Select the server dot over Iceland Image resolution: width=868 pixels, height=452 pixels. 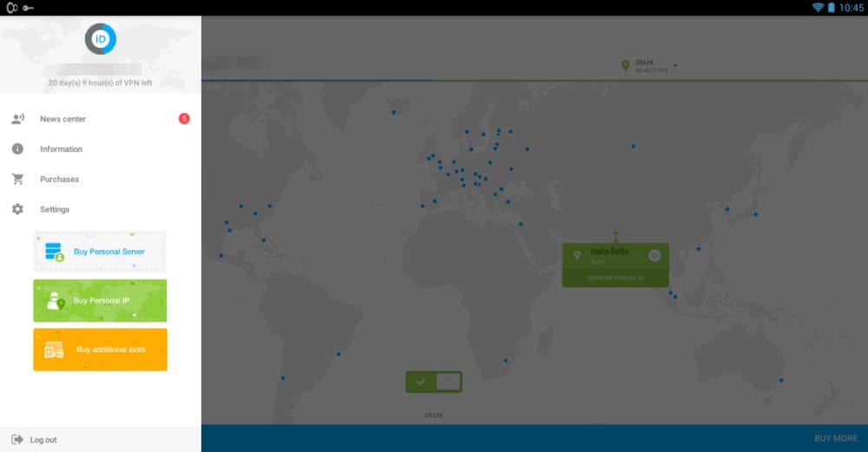tap(393, 112)
